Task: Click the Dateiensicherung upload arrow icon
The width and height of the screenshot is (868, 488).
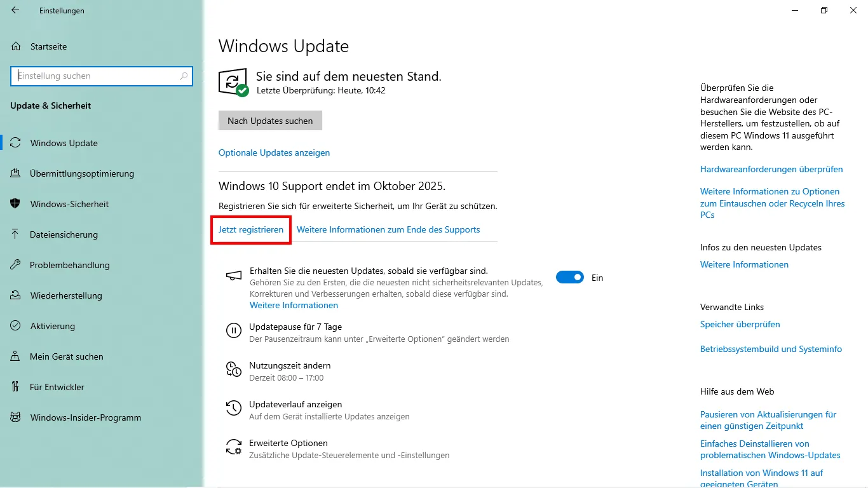Action: click(x=16, y=234)
